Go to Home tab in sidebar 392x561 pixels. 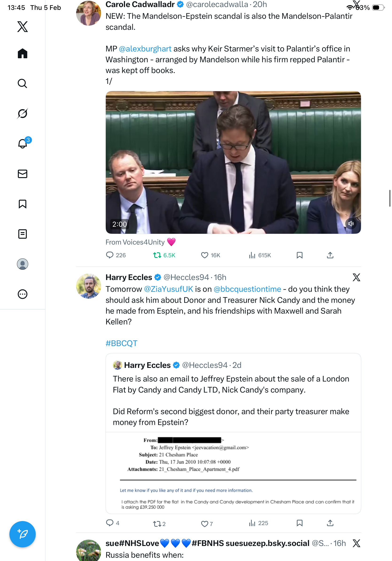pyautogui.click(x=23, y=53)
